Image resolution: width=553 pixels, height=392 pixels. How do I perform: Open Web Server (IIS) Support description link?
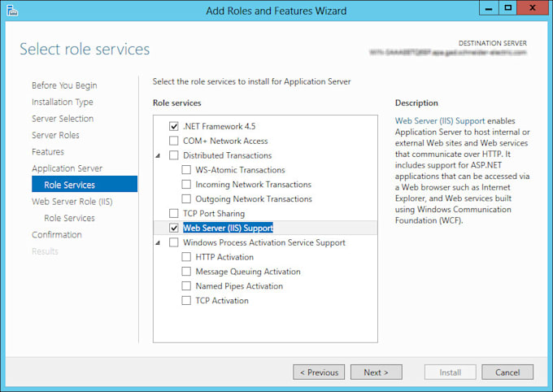click(440, 120)
